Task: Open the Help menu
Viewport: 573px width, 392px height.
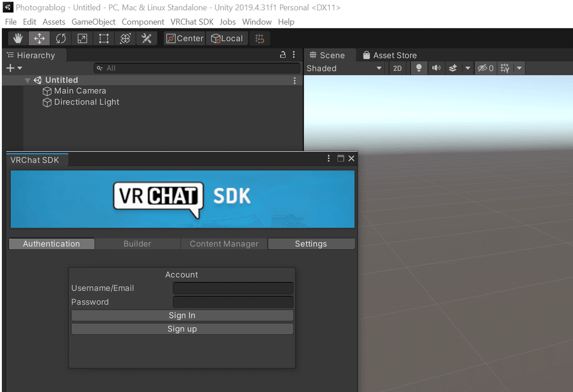Action: [286, 22]
